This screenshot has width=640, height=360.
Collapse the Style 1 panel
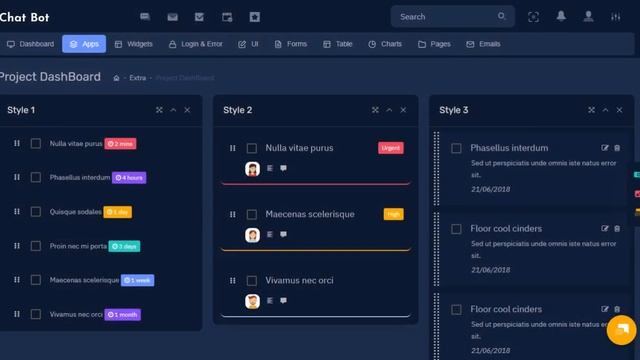(173, 110)
